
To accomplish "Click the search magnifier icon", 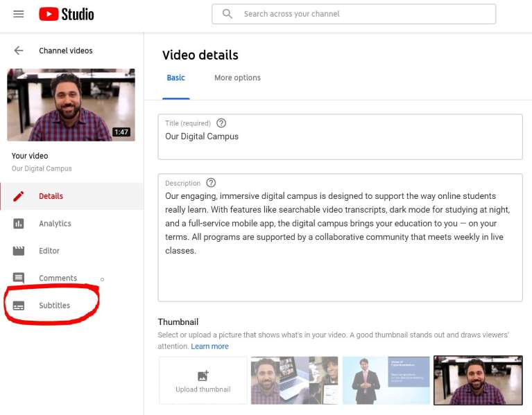I will click(228, 14).
